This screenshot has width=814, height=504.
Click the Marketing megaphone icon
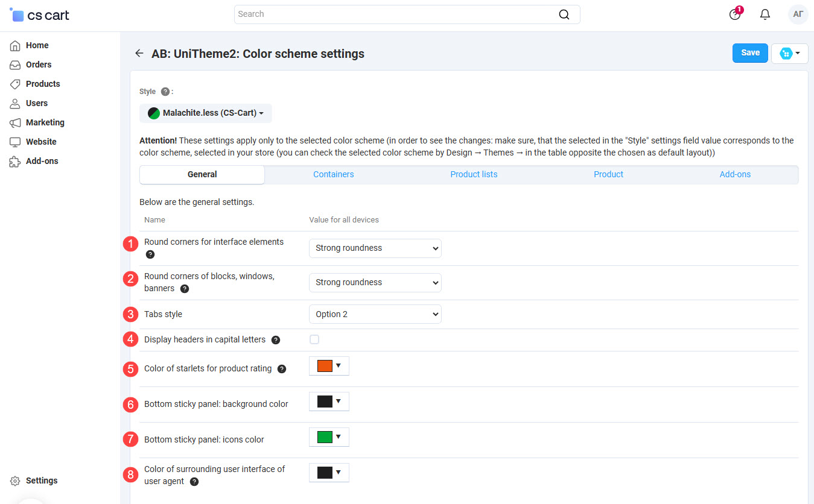tap(15, 122)
